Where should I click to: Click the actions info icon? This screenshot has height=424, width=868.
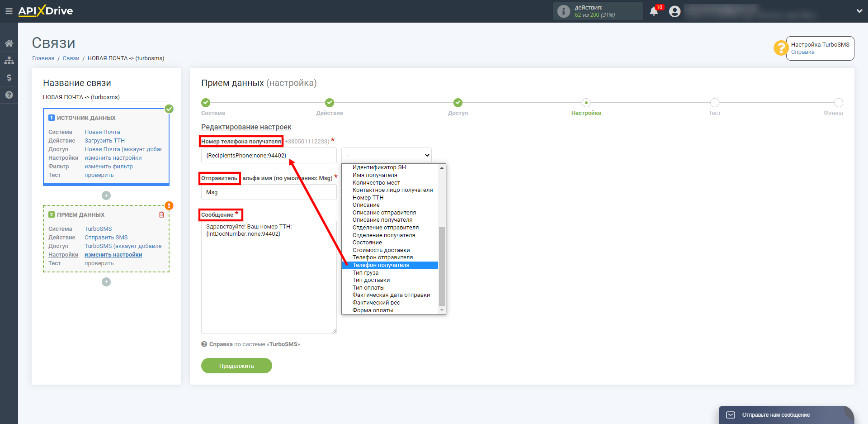point(564,11)
